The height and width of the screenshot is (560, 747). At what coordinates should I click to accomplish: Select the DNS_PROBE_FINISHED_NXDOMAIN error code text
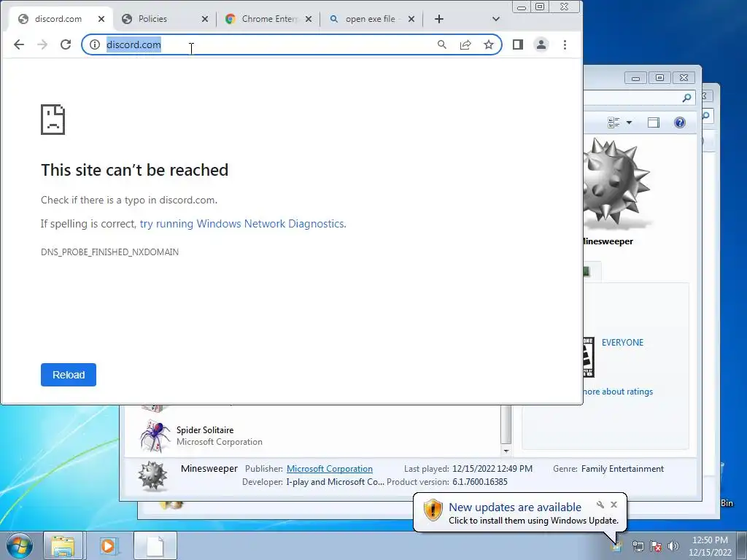tap(109, 252)
